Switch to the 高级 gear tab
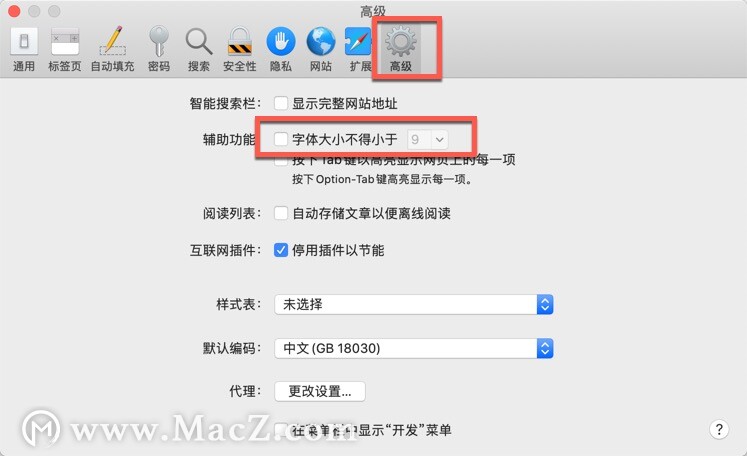Image resolution: width=747 pixels, height=456 pixels. (401, 49)
